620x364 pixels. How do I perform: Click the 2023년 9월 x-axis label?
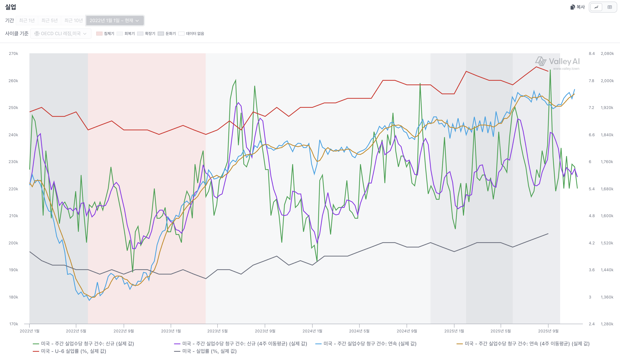click(265, 331)
